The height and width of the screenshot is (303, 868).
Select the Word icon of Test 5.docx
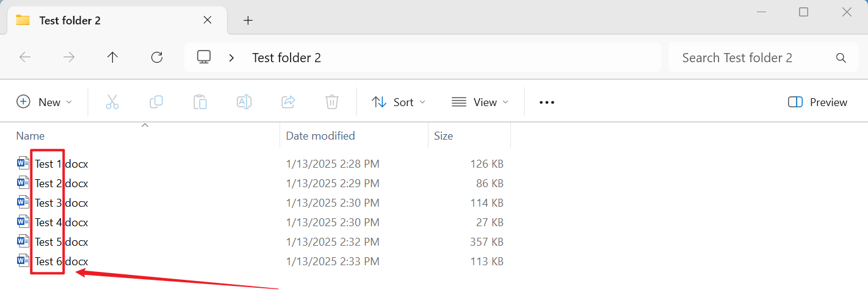(23, 242)
